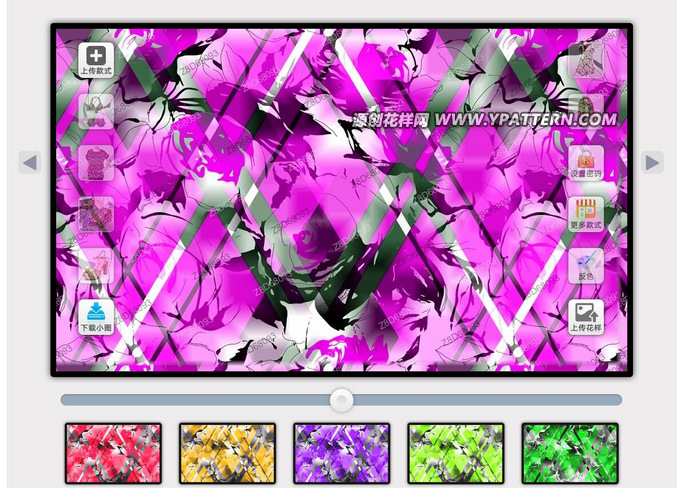This screenshot has width=680, height=488.
Task: Click the 上传花样 upload pattern icon
Action: tap(586, 317)
